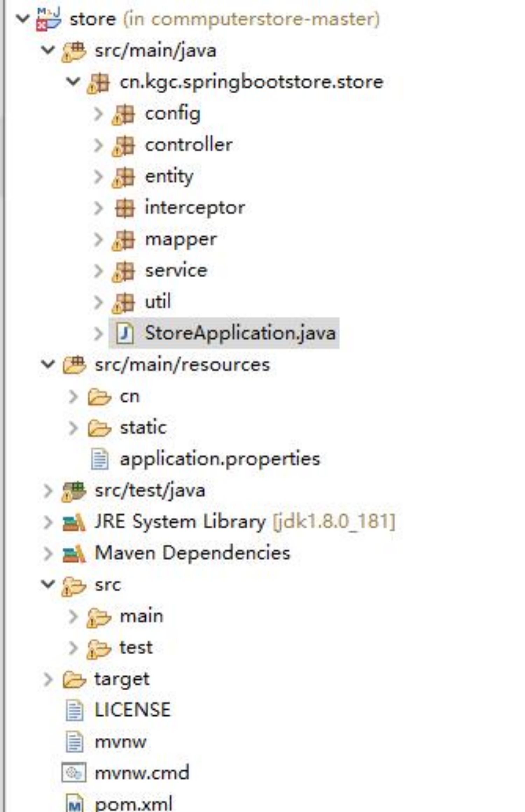525x812 pixels.
Task: Select the mvnw label
Action: click(x=120, y=742)
